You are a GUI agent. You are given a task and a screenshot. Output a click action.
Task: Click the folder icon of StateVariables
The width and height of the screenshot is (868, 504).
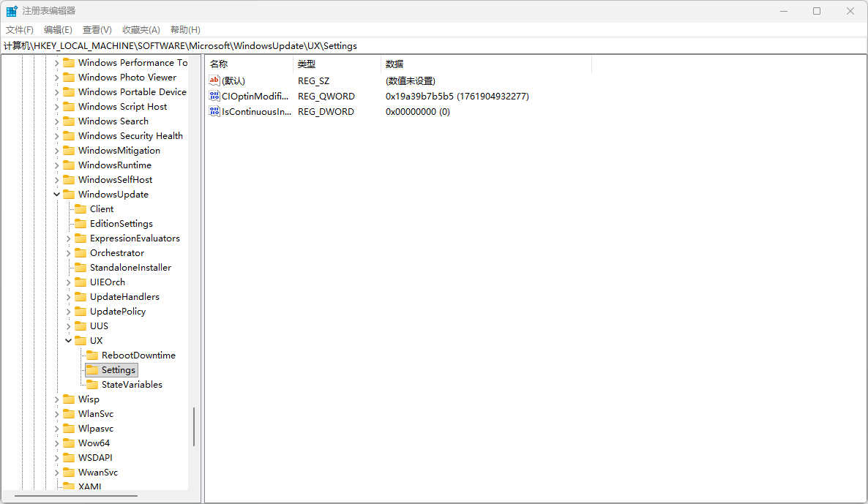pos(92,385)
